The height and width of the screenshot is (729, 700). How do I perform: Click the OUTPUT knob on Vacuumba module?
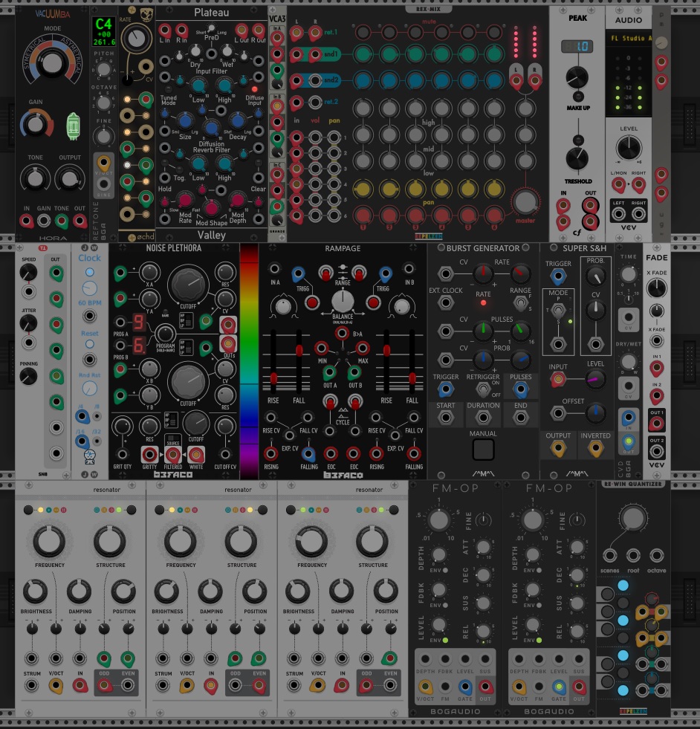[70, 178]
